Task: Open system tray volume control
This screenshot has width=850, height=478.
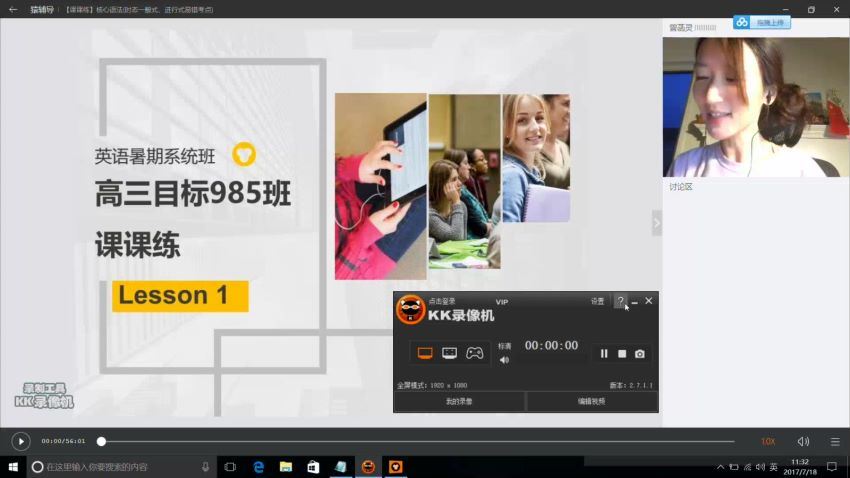Action: (x=761, y=467)
